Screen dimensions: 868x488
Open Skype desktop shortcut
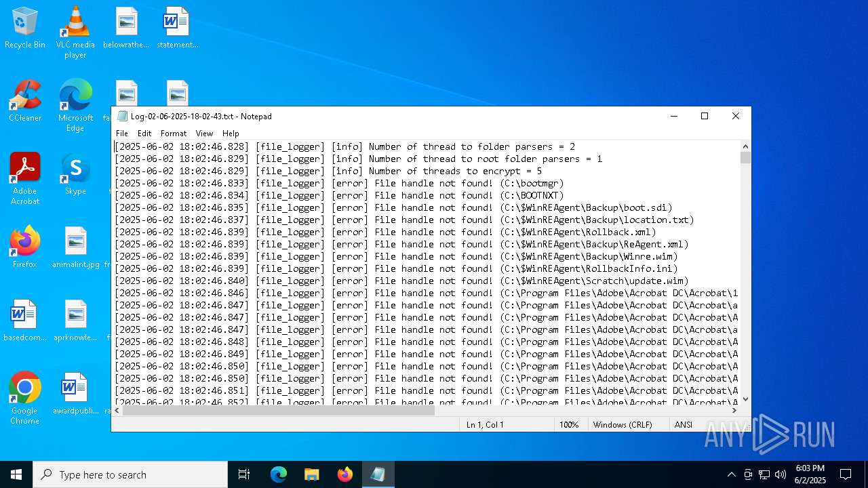(x=75, y=174)
